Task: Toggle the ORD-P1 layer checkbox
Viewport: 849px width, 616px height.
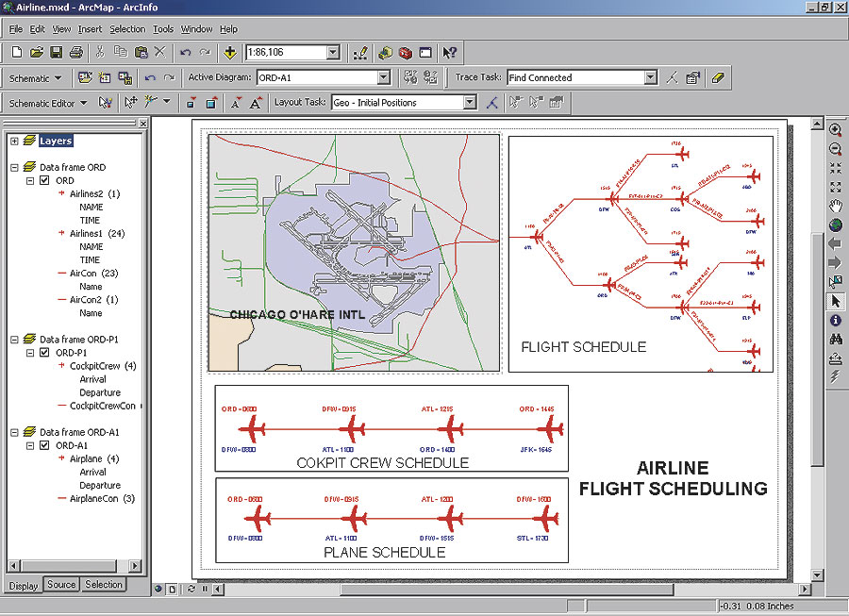Action: point(44,353)
